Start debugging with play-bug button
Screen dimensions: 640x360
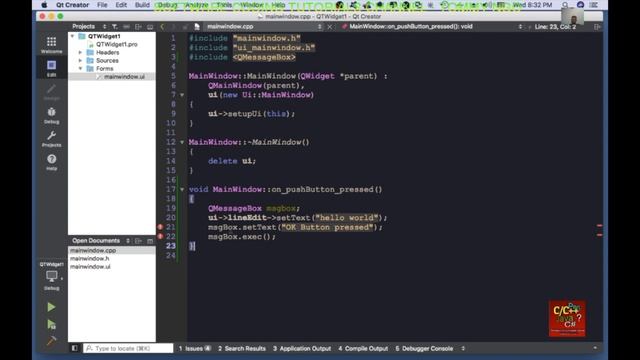tap(51, 324)
